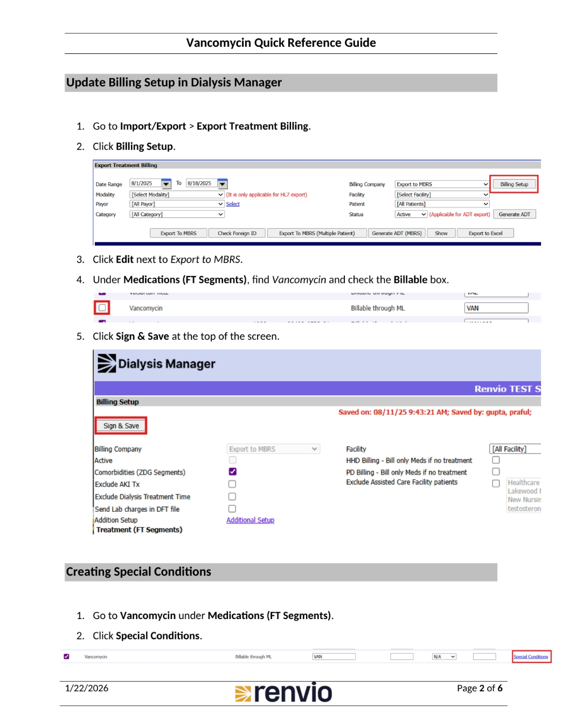The width and height of the screenshot is (562, 728).
Task: Expand the Select Facility dropdown
Action: [442, 195]
